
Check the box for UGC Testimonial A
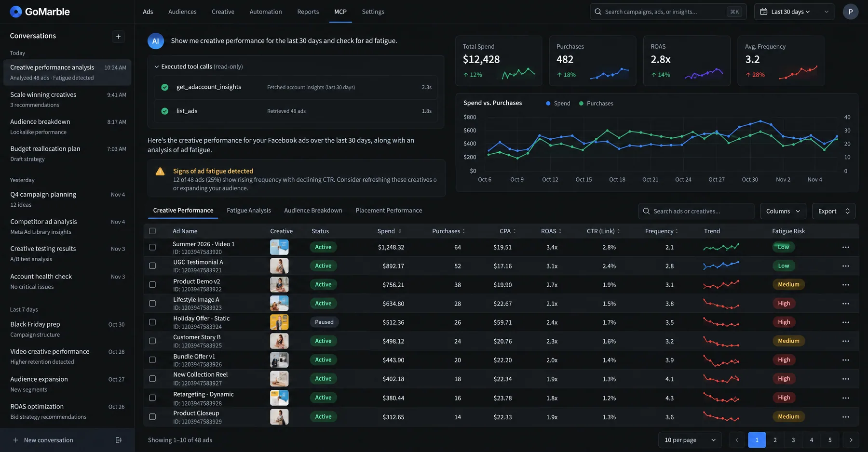click(x=152, y=266)
